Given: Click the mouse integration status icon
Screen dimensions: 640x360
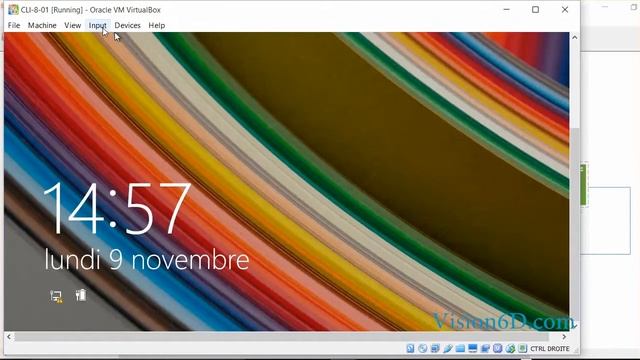Looking at the screenshot, I should point(510,349).
